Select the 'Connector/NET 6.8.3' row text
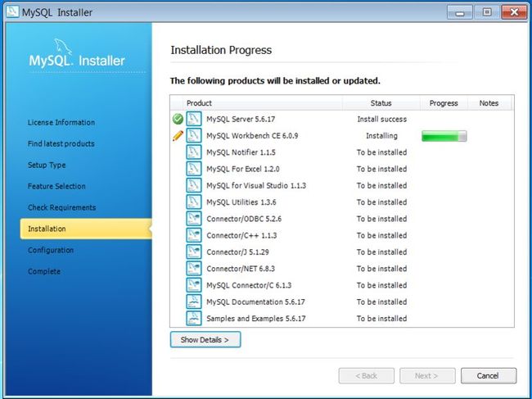The width and height of the screenshot is (532, 399). point(241,269)
